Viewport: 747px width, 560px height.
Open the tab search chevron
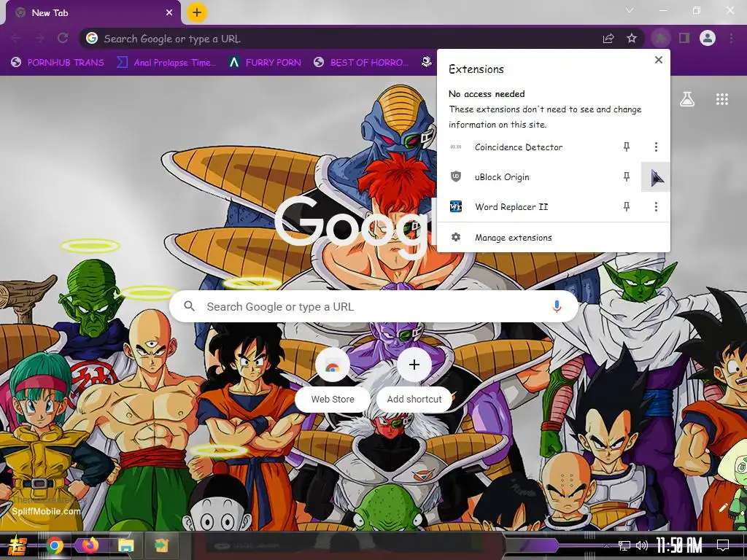[x=630, y=10]
